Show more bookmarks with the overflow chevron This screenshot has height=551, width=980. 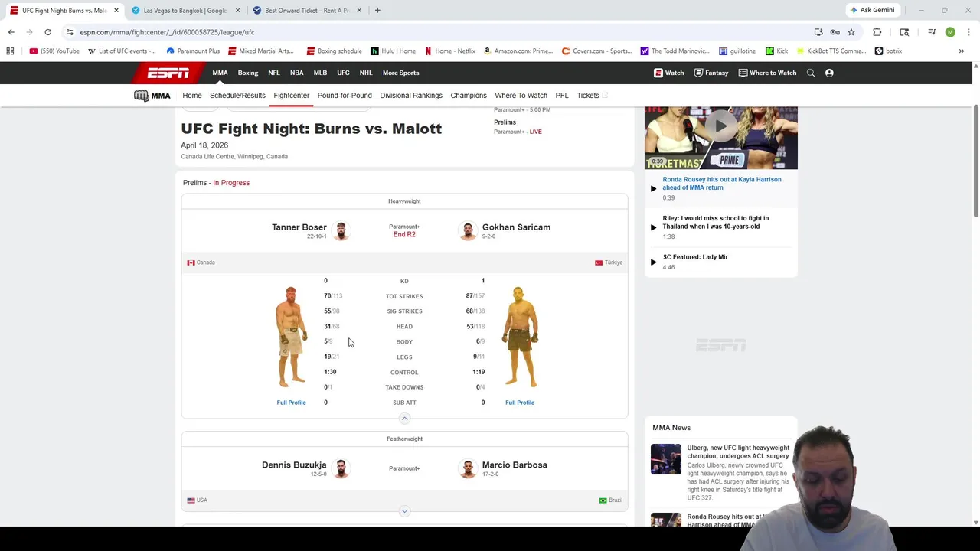tap(961, 51)
